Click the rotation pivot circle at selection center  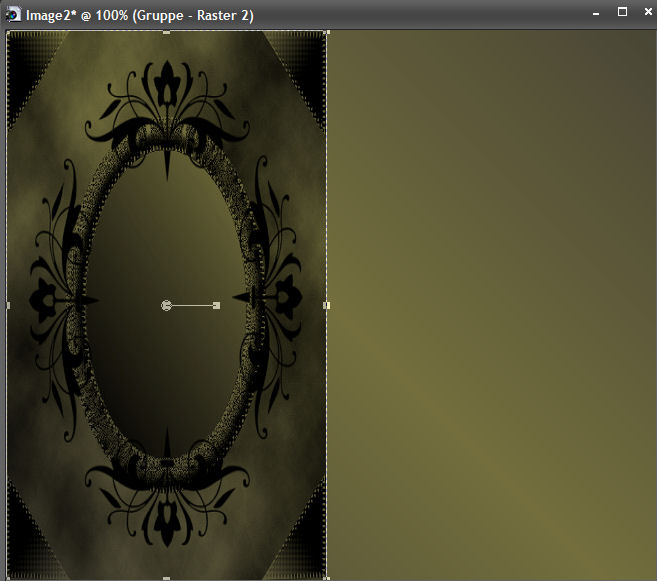pos(166,305)
